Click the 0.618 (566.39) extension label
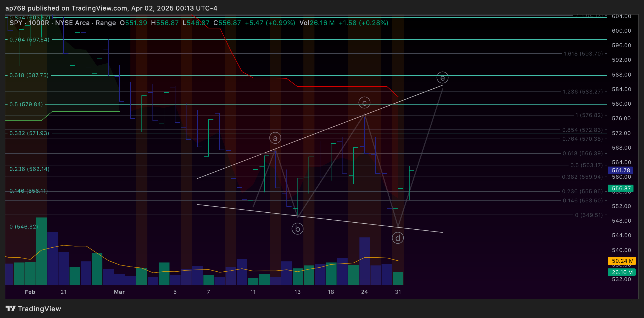644x318 pixels. coord(583,153)
